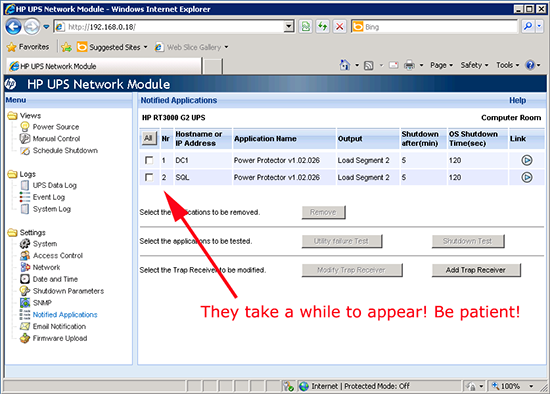This screenshot has width=550, height=394.
Task: Click the search magnifier button
Action: coord(527,27)
